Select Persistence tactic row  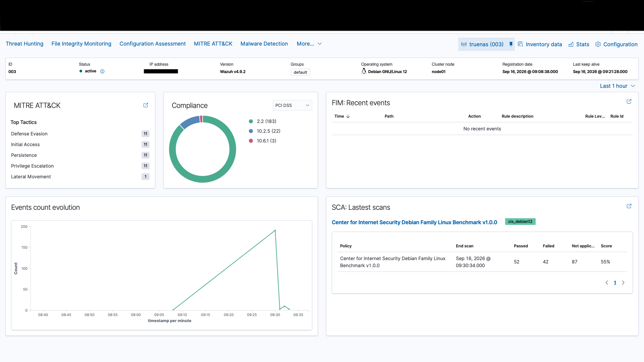(x=80, y=155)
